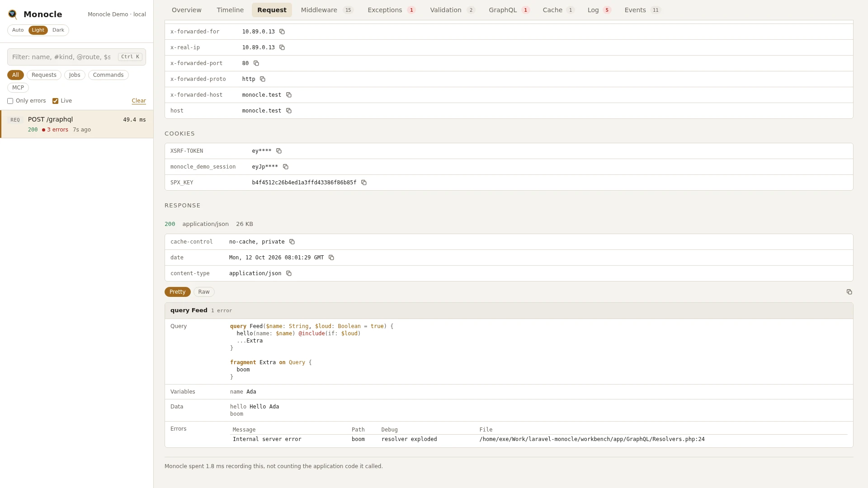Viewport: 868px width, 488px height.
Task: Copy the x-forwarded-port value
Action: tap(256, 63)
